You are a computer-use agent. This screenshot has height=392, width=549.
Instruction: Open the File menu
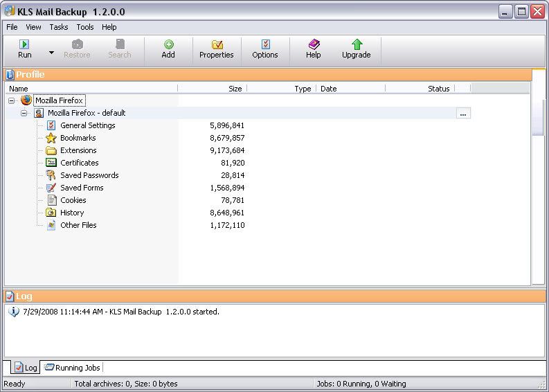coord(12,27)
